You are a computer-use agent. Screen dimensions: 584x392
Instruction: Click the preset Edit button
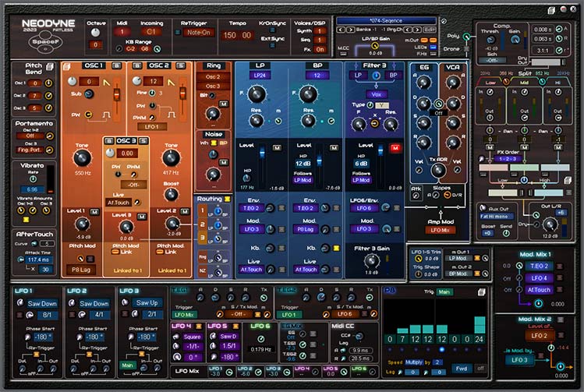point(430,30)
